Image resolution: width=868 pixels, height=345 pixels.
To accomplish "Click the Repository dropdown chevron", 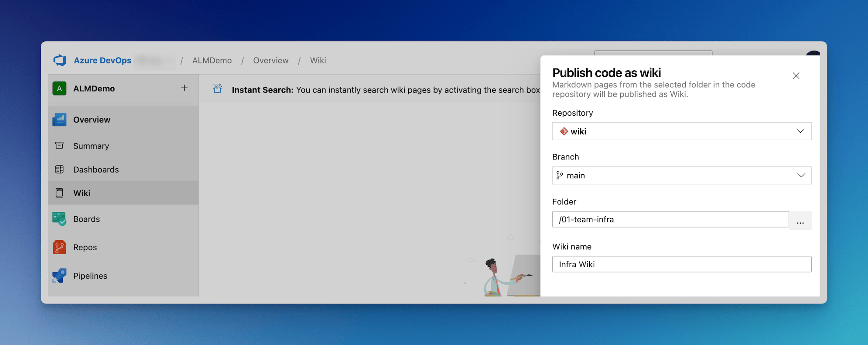I will click(x=800, y=131).
